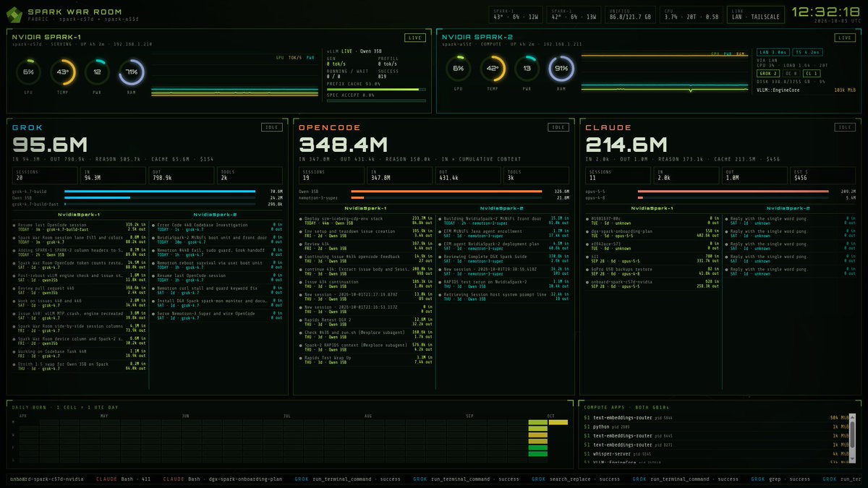Click the Prefix Cache progress bar
The width and height of the screenshot is (868, 488).
click(375, 90)
